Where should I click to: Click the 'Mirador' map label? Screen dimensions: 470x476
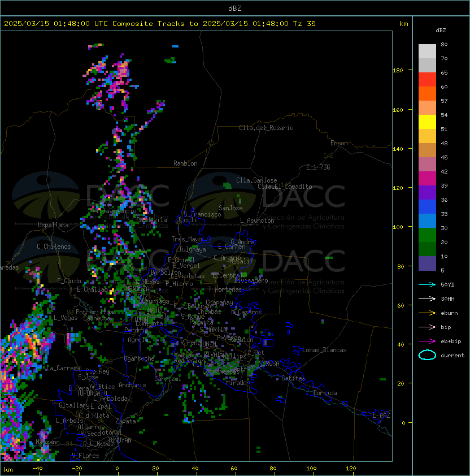coord(238,383)
